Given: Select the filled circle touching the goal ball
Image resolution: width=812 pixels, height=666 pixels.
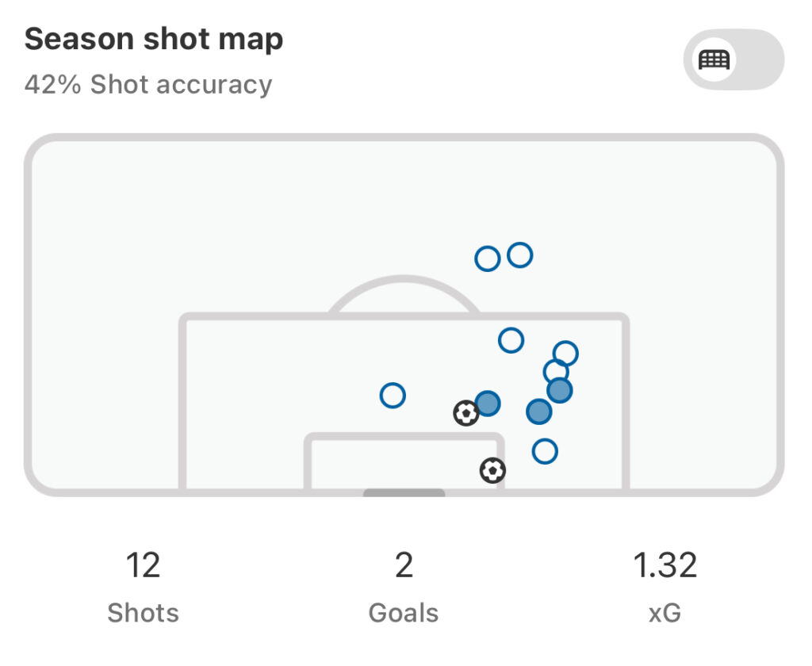Looking at the screenshot, I should (x=488, y=404).
